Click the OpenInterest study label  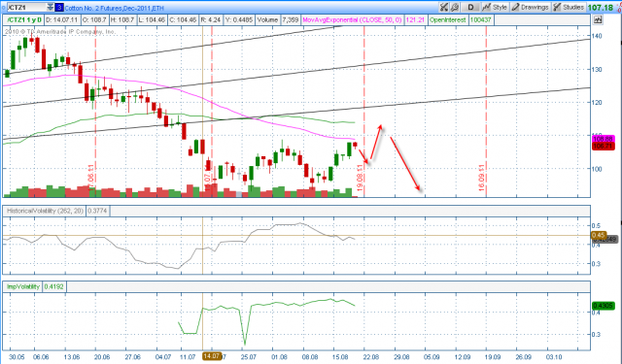[448, 19]
